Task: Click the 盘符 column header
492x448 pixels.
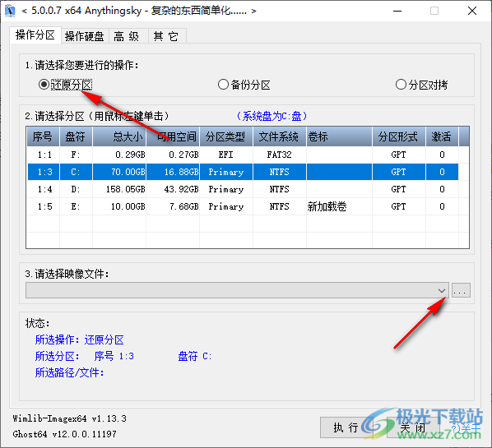Action: [76, 136]
